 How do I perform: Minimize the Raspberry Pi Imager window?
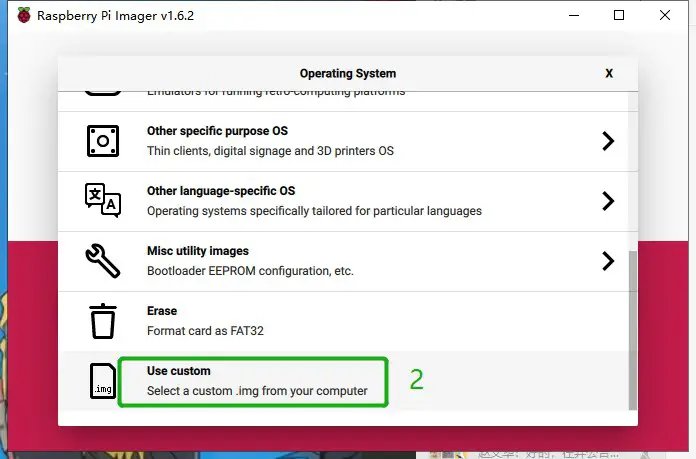coord(574,16)
